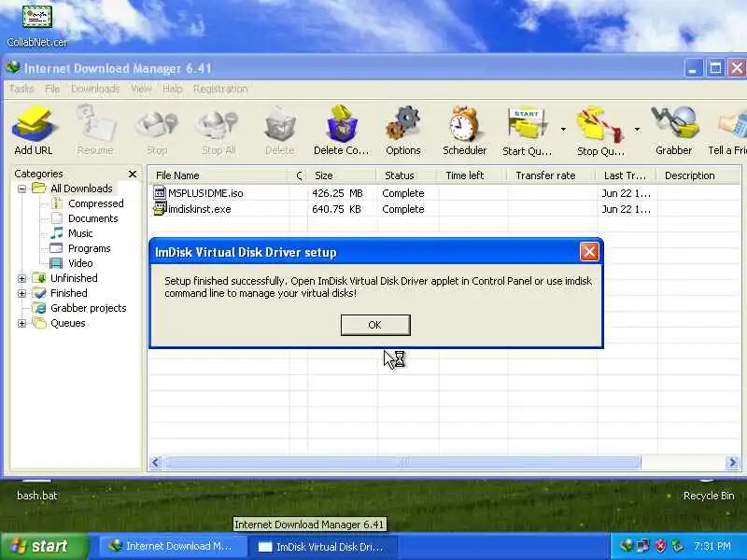The height and width of the screenshot is (560, 747).
Task: Click the Tell a Friend icon
Action: pos(728,130)
